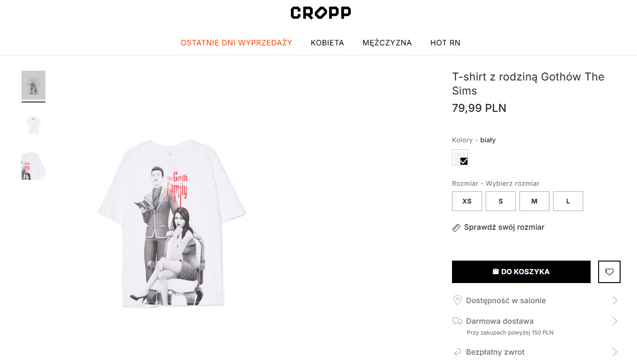637x364 pixels.
Task: Select size XS
Action: [x=467, y=201]
